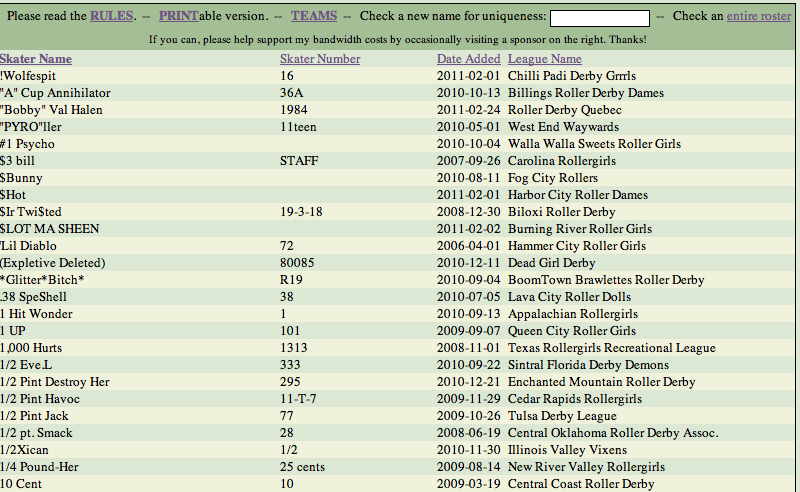Select skater name 1/2 Pint Jack
Image resolution: width=800 pixels, height=492 pixels.
coord(34,416)
